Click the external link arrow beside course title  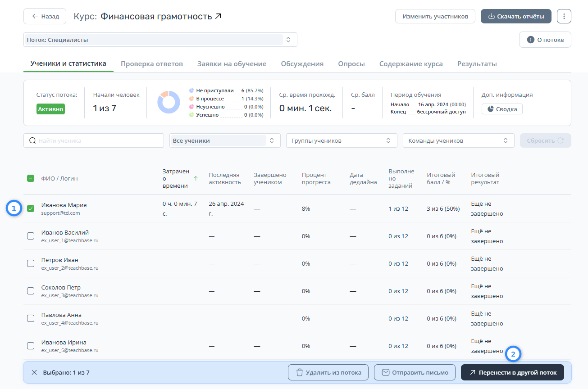[218, 17]
